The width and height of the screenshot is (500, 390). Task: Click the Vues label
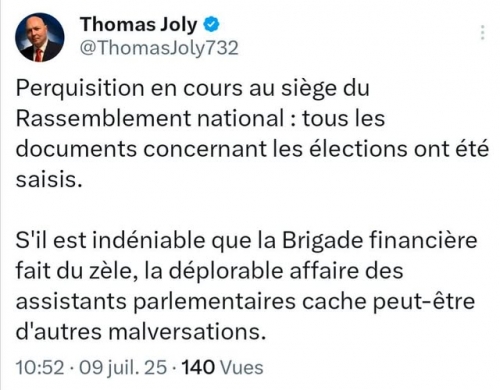[242, 368]
